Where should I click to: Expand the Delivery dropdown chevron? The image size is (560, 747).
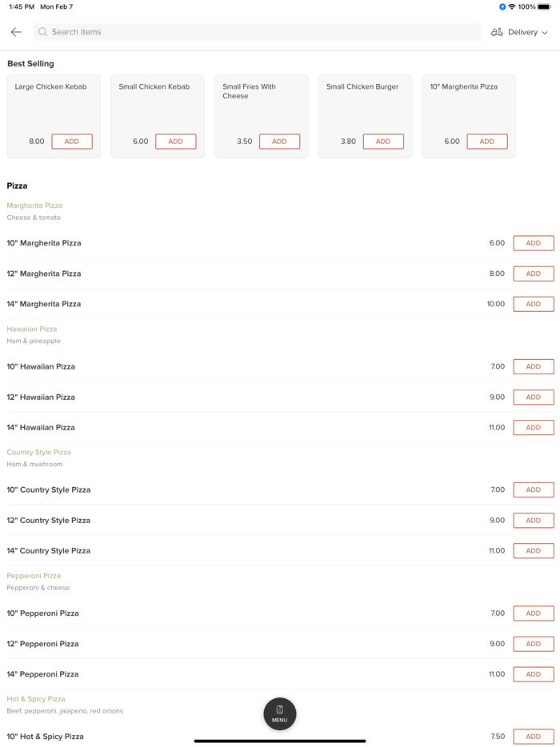[x=545, y=33]
